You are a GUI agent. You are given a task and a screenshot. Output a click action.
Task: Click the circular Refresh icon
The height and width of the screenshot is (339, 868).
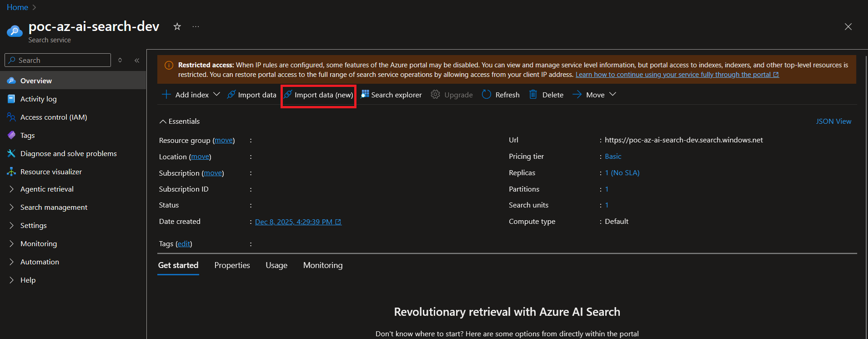[487, 94]
